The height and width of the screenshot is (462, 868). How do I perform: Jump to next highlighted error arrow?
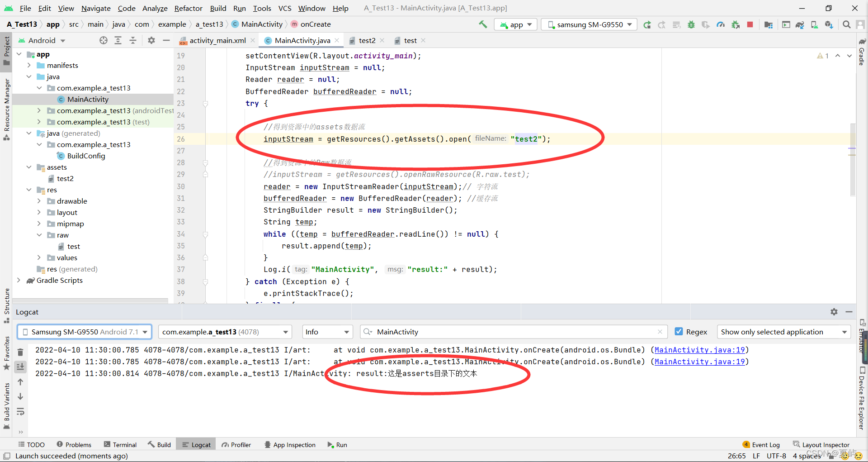[x=849, y=56]
